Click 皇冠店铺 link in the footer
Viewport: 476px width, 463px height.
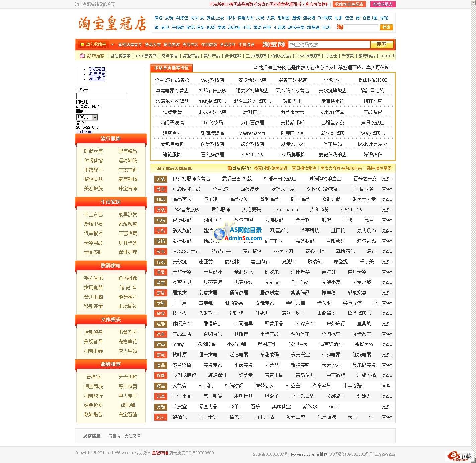click(160, 453)
